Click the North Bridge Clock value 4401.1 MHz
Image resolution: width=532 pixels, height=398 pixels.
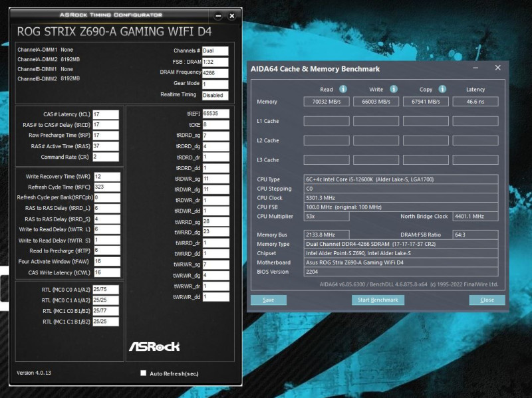point(475,217)
